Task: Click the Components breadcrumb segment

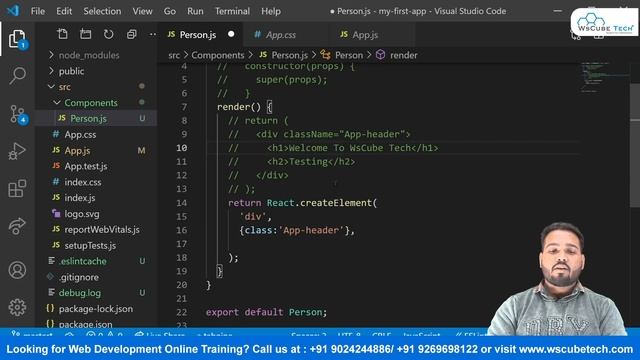Action: (218, 55)
